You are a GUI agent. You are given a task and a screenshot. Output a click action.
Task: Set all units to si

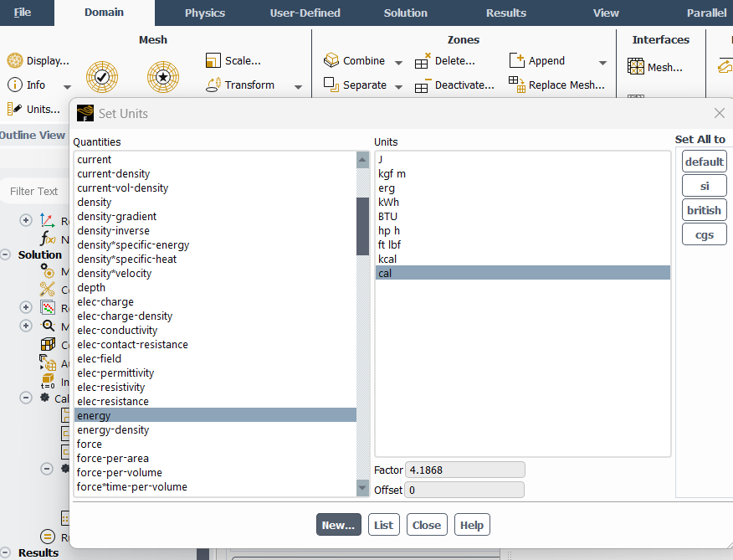coord(704,186)
